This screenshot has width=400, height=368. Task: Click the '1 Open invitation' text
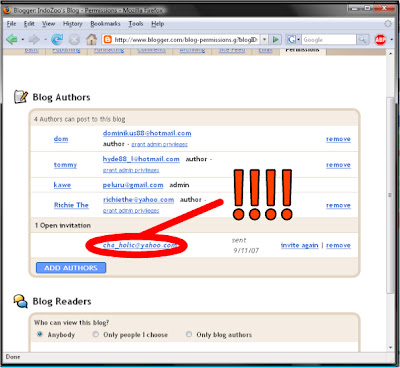63,225
